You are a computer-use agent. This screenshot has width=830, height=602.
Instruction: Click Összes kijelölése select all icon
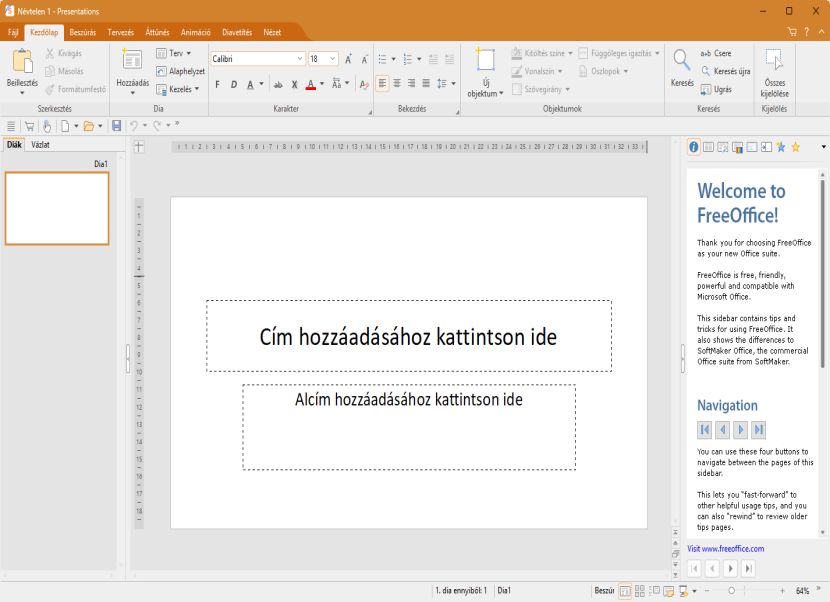[x=774, y=60]
